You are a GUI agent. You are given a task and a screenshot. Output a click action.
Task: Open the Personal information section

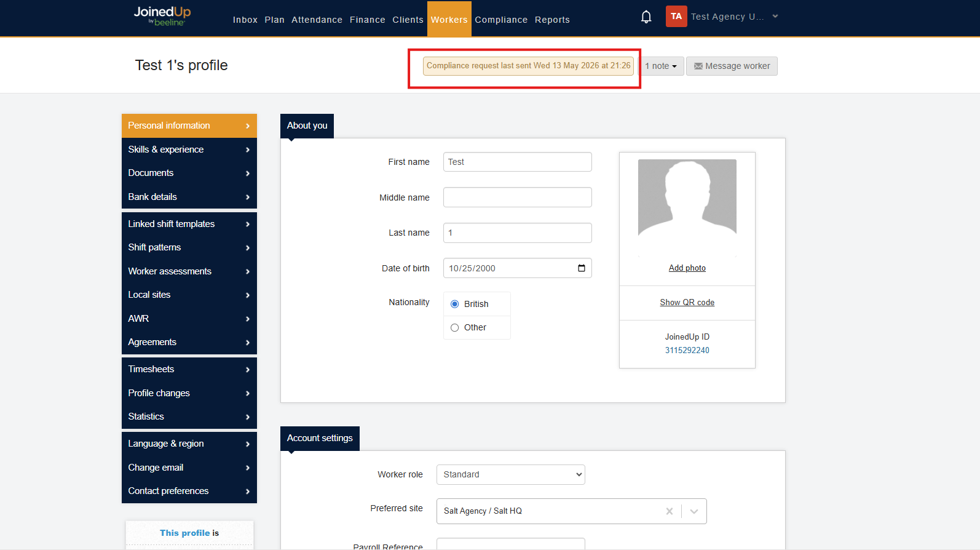(189, 126)
